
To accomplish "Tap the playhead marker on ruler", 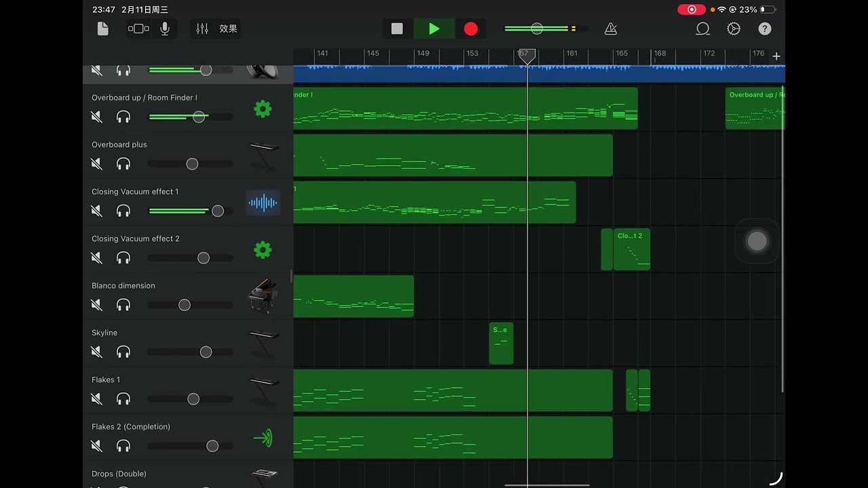I will (x=528, y=56).
